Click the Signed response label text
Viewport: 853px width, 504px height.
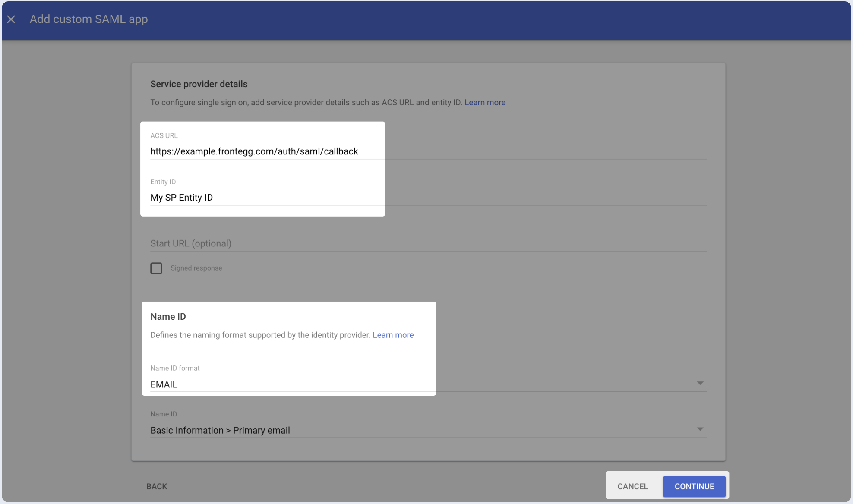pos(196,268)
